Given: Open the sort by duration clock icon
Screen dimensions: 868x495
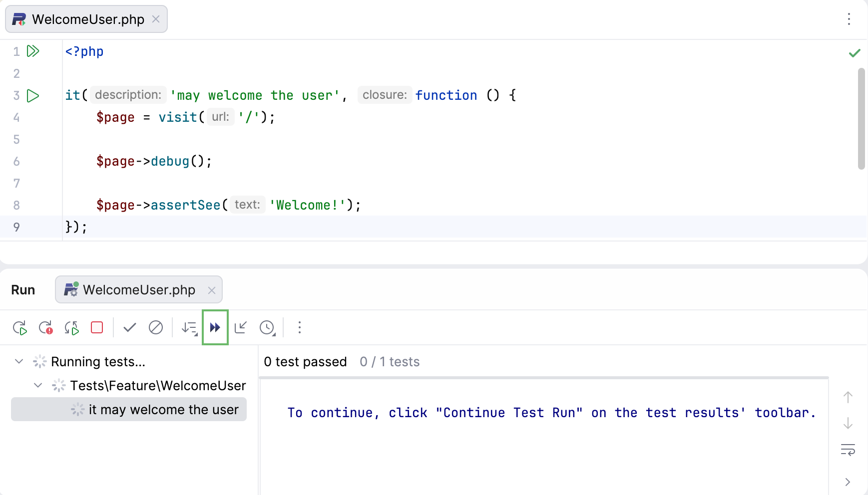Looking at the screenshot, I should 267,327.
